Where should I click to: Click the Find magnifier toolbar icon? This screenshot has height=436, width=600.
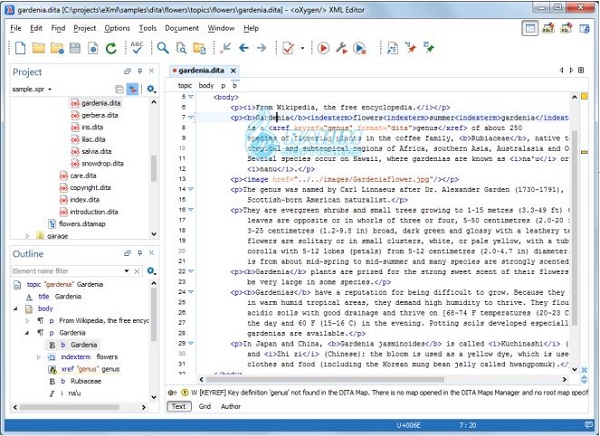coord(163,48)
